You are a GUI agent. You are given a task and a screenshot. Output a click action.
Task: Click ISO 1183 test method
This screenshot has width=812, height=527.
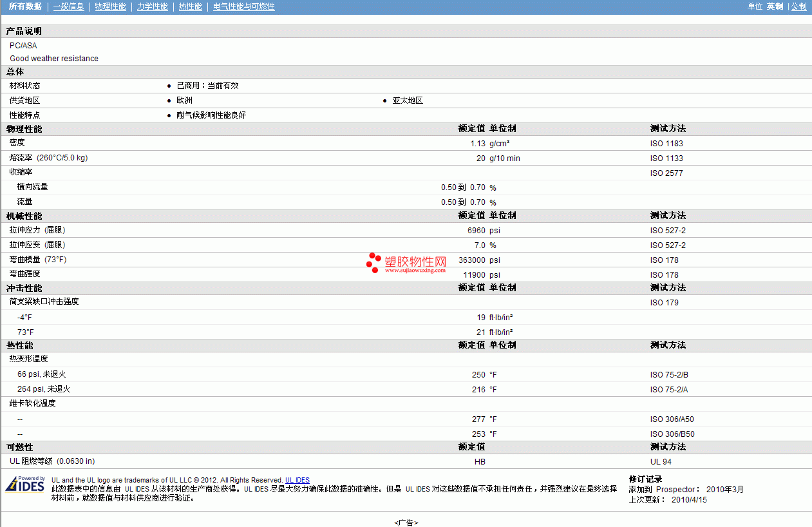(666, 144)
